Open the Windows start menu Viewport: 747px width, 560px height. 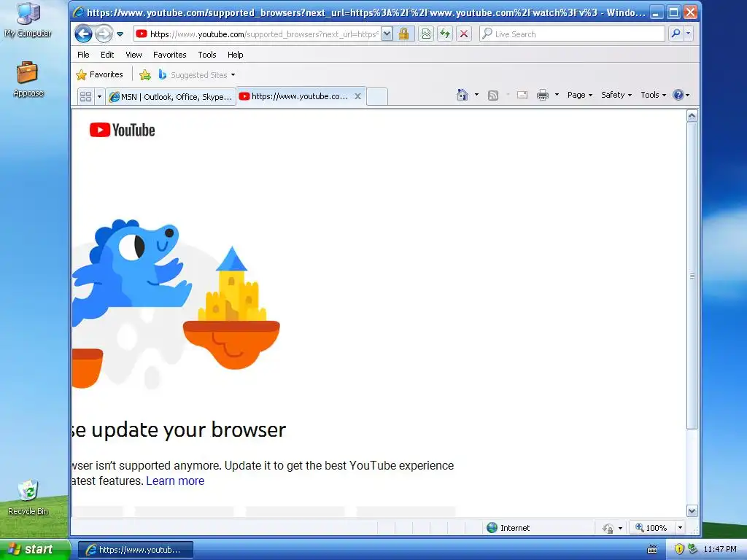tap(34, 550)
